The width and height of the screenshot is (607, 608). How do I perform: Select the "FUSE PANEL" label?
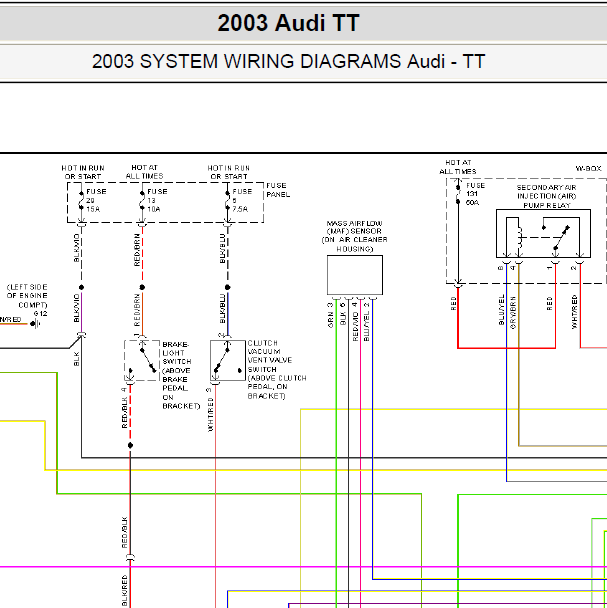pos(278,190)
